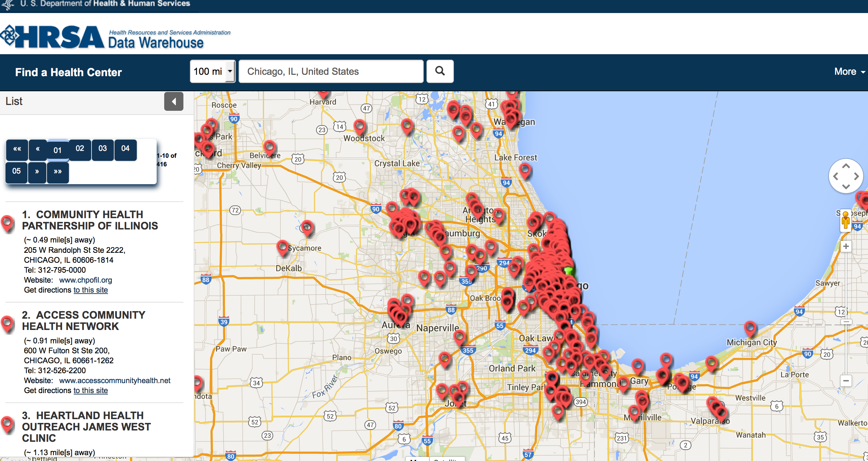Screen dimensions: 868x461
Task: Go to previous results page
Action: tap(38, 149)
